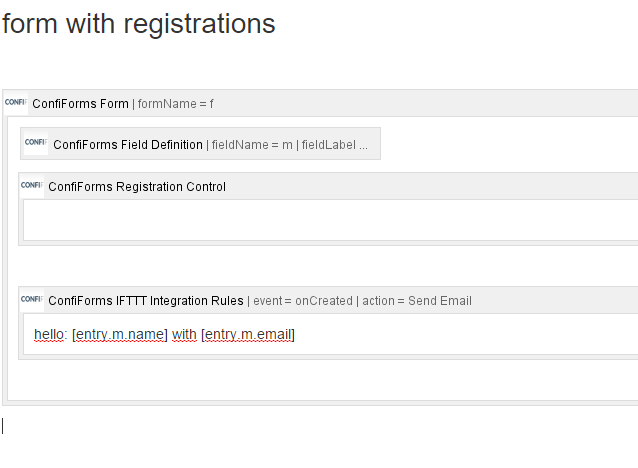This screenshot has width=638, height=468.
Task: Click inside the empty Registration Control body
Action: pyautogui.click(x=330, y=220)
